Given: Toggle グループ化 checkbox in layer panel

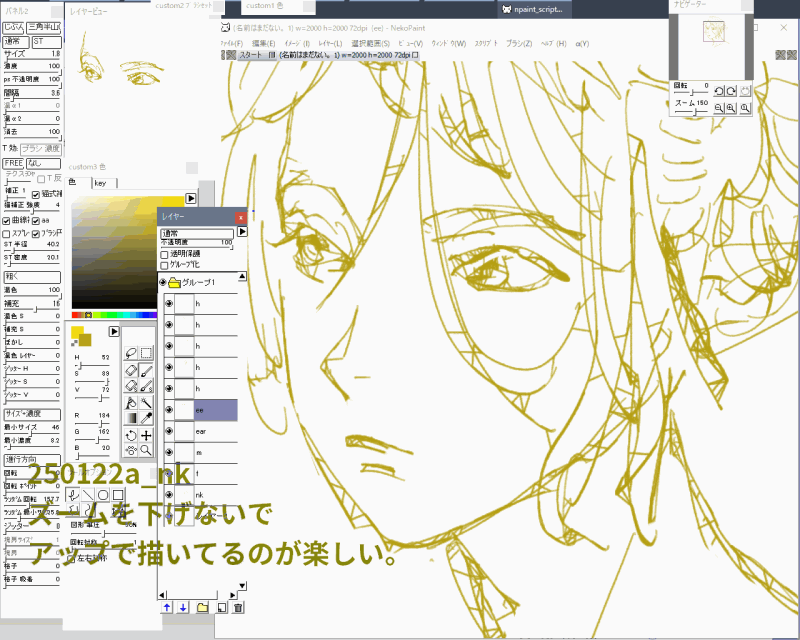Looking at the screenshot, I should 164,265.
